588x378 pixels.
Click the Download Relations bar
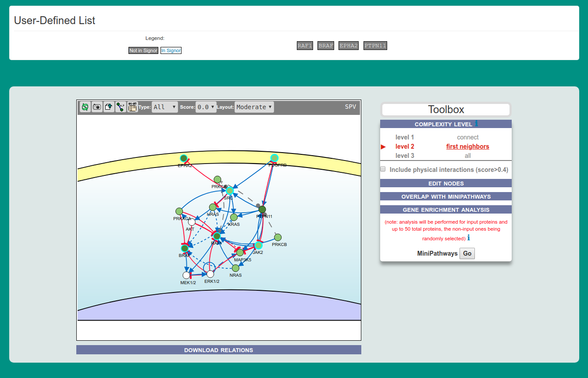(x=219, y=350)
